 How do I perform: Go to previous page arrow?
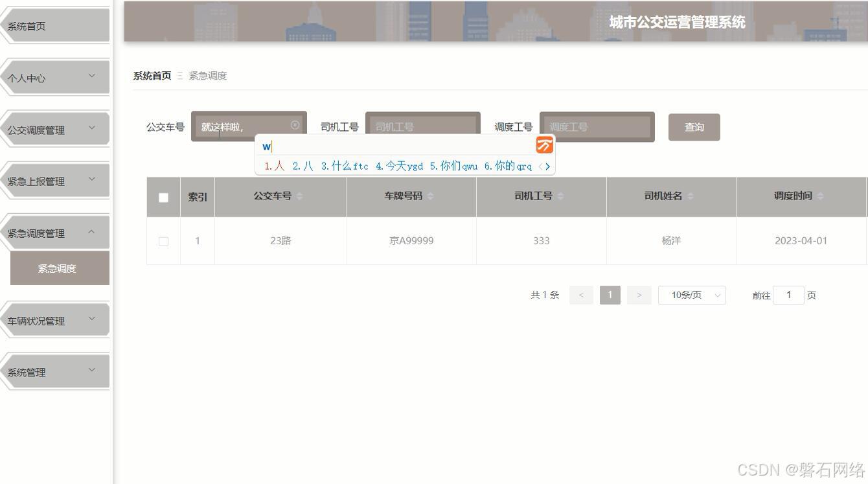click(581, 295)
